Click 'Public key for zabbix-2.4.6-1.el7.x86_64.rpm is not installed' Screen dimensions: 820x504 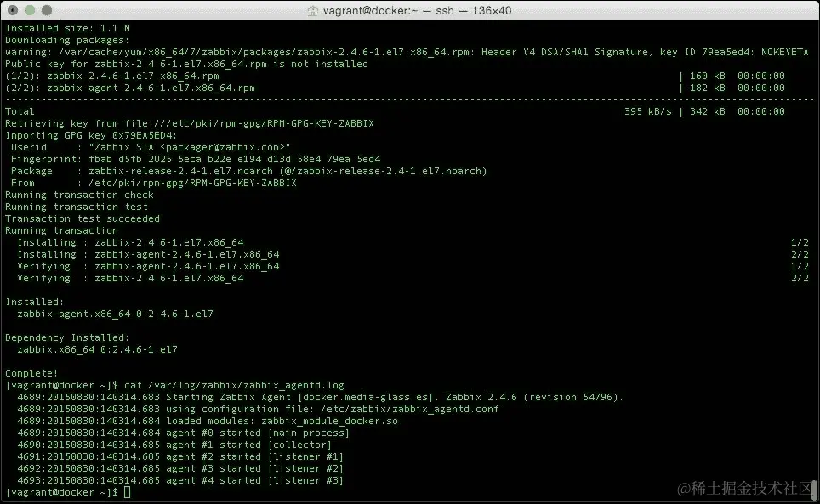(x=186, y=64)
